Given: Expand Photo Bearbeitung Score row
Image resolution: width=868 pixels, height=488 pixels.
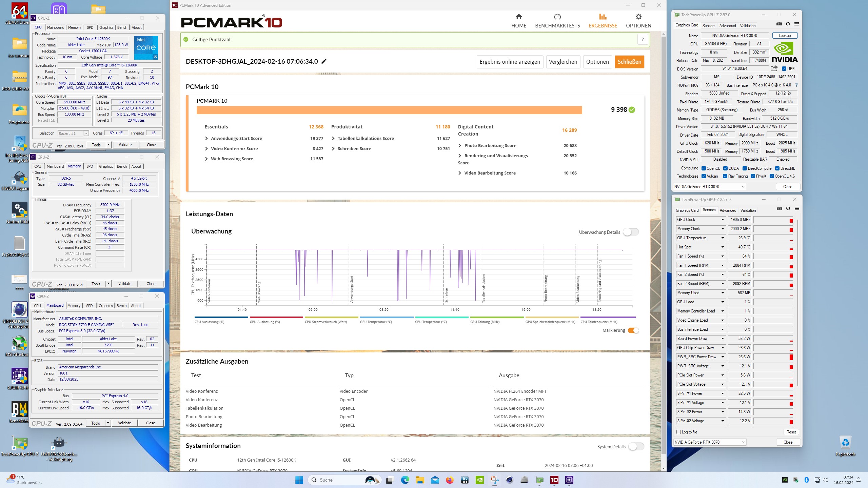Looking at the screenshot, I should [x=517, y=145].
